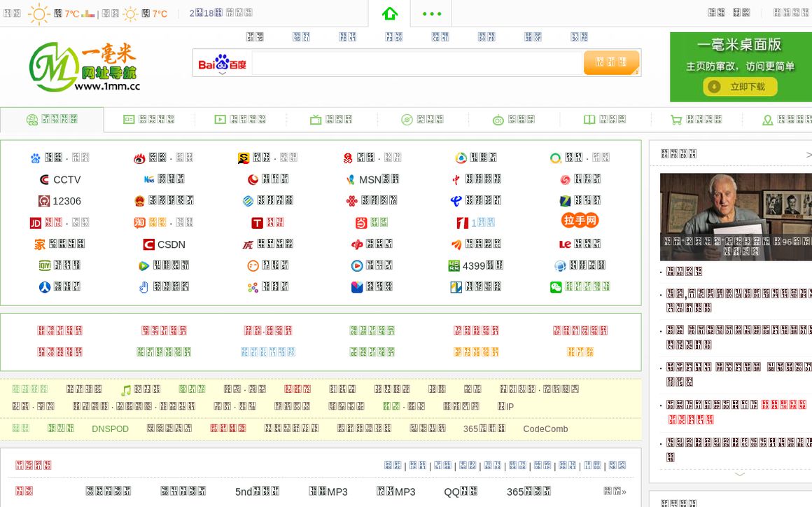Open the Sohu yellow S icon link
Screen dimensions: 812x507
click(244, 158)
